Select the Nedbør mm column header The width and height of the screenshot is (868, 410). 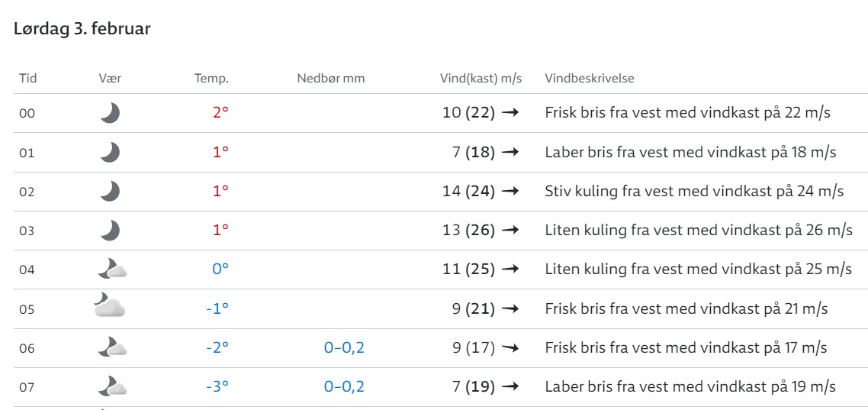[x=331, y=78]
